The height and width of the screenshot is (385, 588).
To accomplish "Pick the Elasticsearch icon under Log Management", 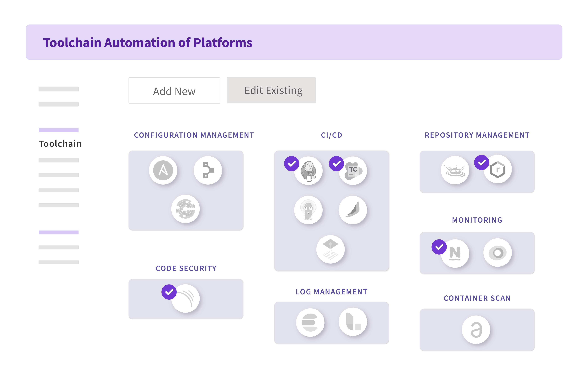I will [x=310, y=322].
